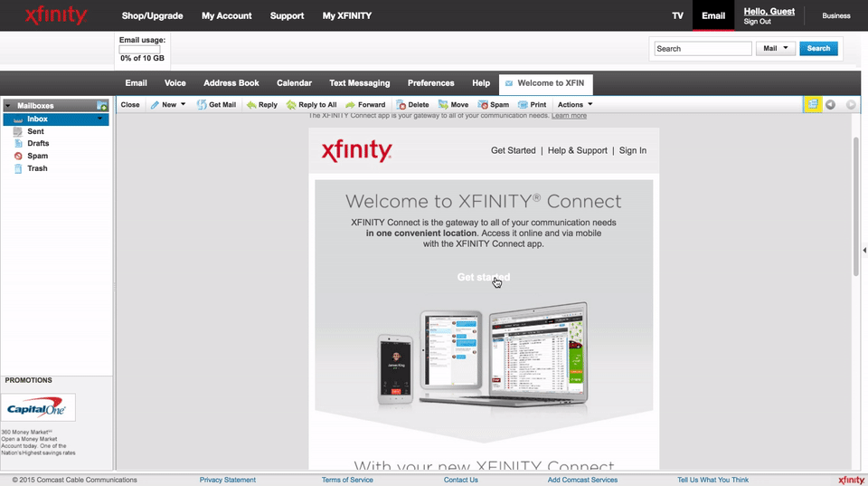This screenshot has width=868, height=486.
Task: Click the Hello, Guest account link
Action: click(769, 11)
